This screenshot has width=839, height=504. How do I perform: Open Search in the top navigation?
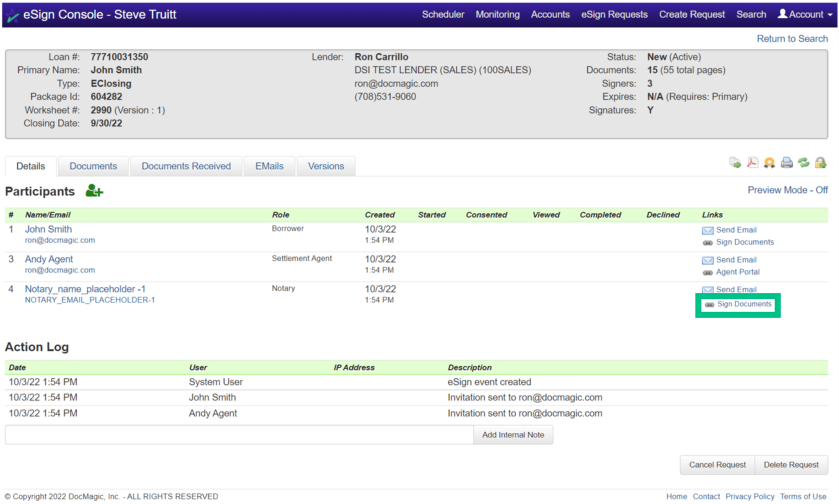pos(751,14)
